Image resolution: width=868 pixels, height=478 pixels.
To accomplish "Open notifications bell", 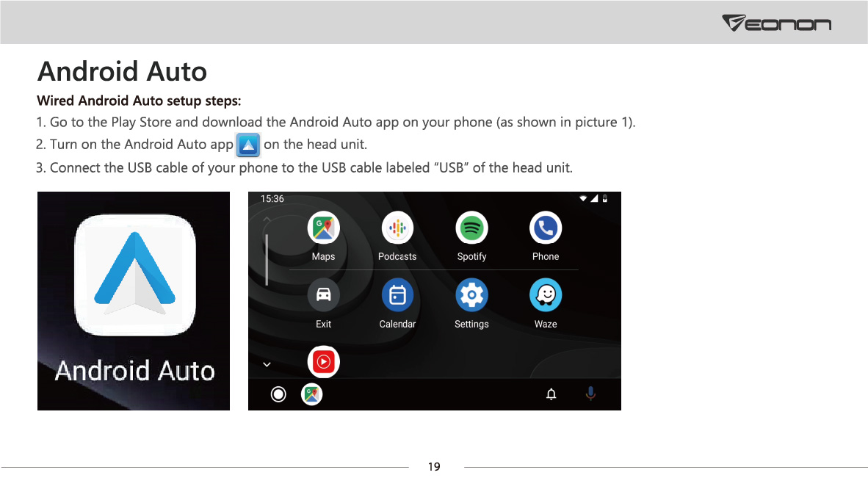I will tap(551, 394).
